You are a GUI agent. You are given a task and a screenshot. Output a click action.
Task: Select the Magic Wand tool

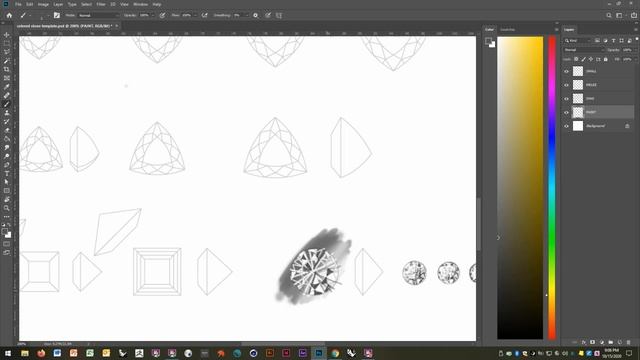click(7, 61)
